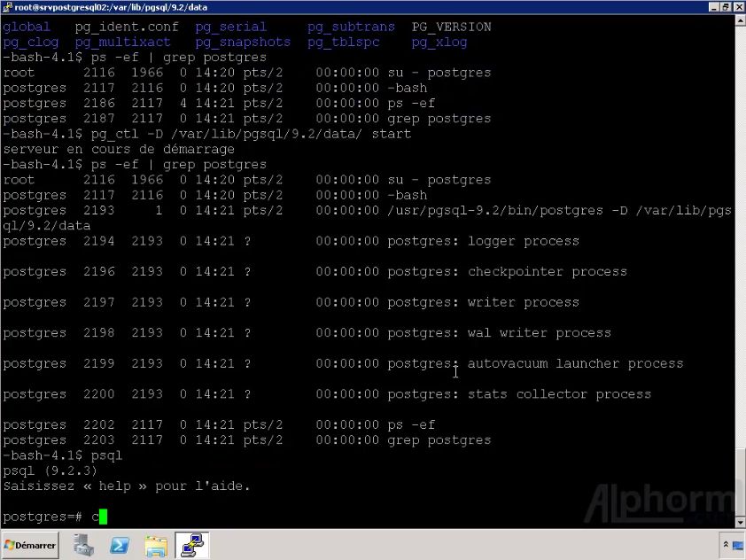Click PID 2187 in the first ps output
Viewport: 746px width, 560px height.
pyautogui.click(x=99, y=119)
